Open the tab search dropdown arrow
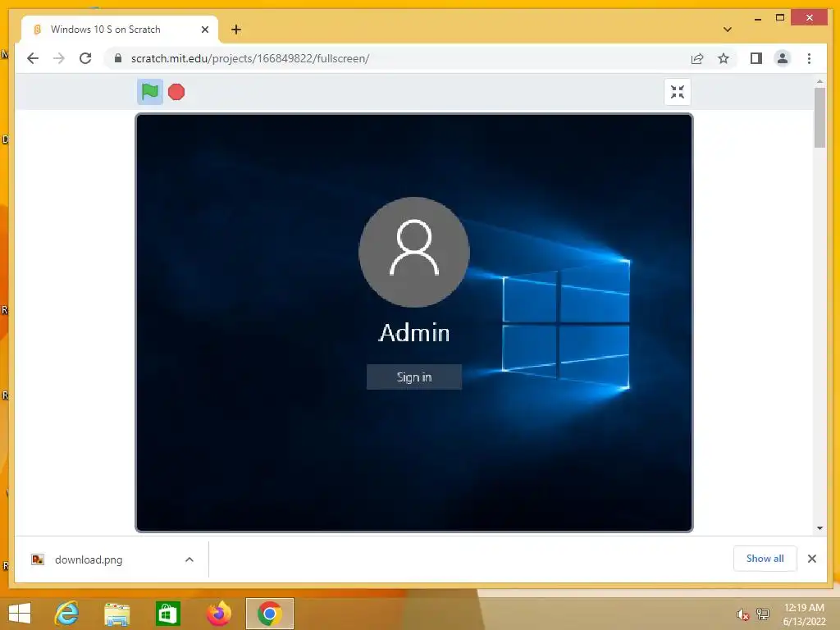 (727, 30)
